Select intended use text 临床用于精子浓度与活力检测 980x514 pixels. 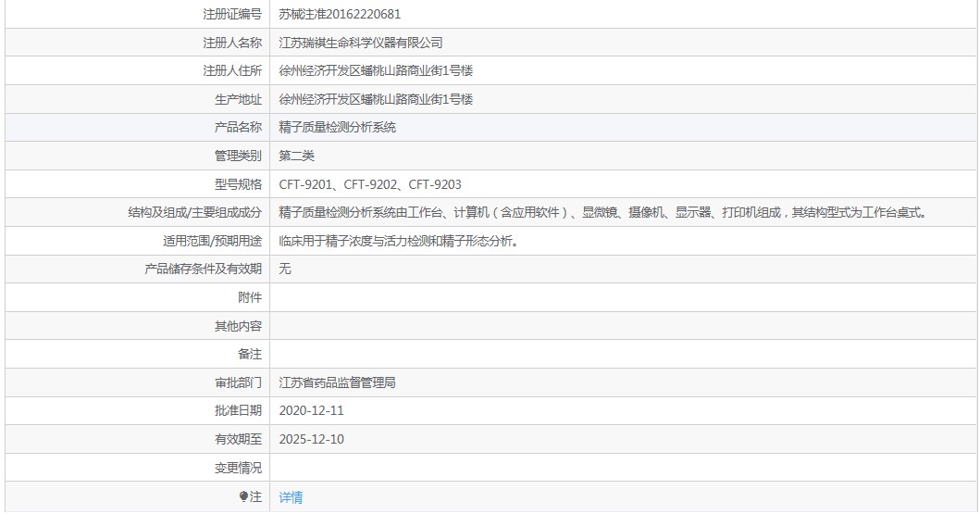pos(400,241)
